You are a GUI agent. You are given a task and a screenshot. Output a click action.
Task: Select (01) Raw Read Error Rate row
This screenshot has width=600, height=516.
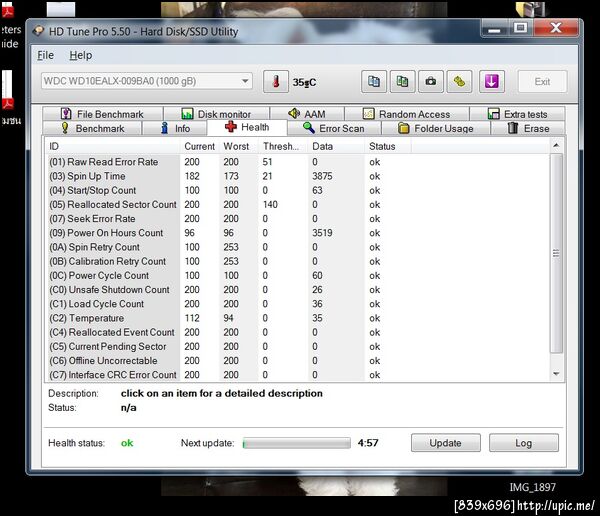coord(298,162)
